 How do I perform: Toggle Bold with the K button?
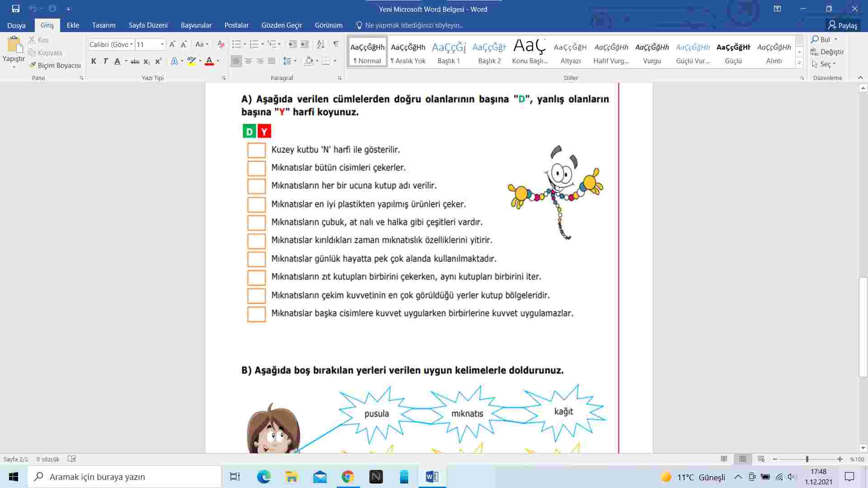94,61
